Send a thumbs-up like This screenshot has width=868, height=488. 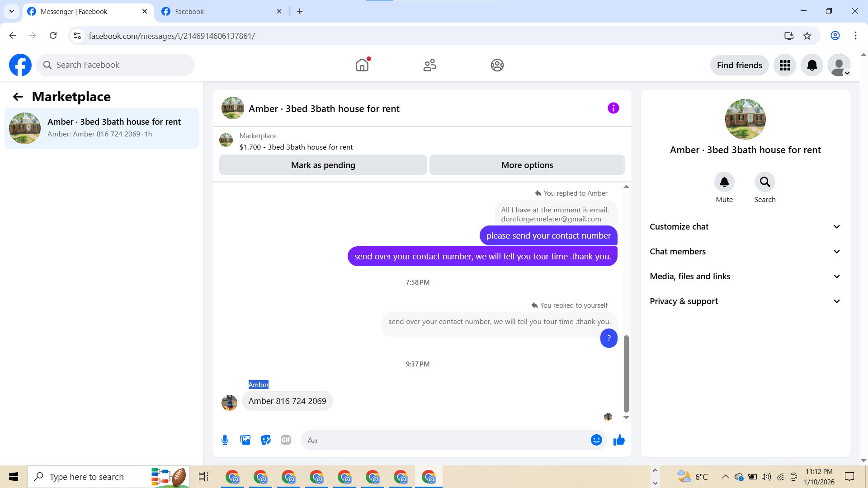click(619, 440)
